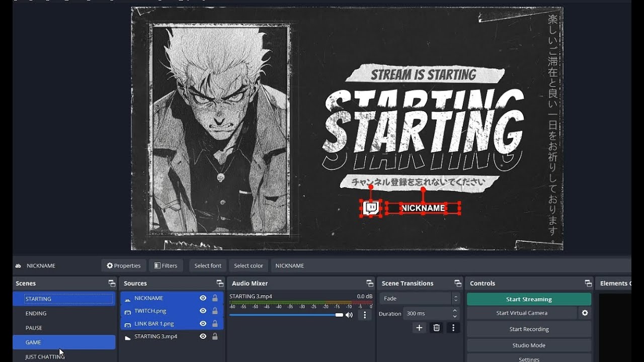The width and height of the screenshot is (644, 362).
Task: Delete the scene transition with trash icon
Action: pyautogui.click(x=436, y=328)
